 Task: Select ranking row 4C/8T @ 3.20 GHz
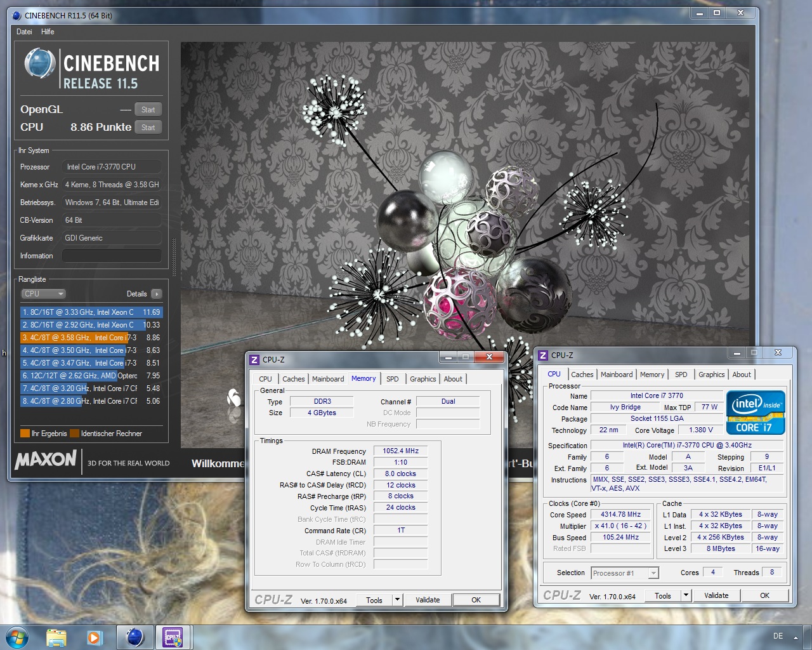pyautogui.click(x=91, y=388)
